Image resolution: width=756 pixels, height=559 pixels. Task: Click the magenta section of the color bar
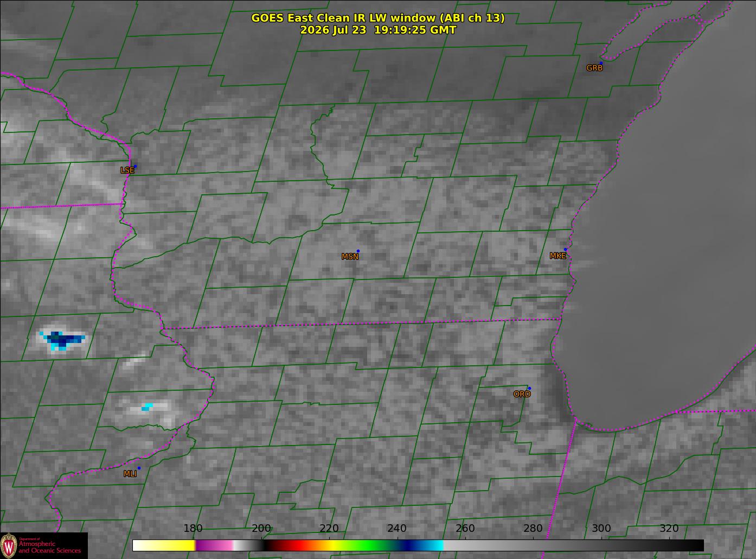coord(214,545)
